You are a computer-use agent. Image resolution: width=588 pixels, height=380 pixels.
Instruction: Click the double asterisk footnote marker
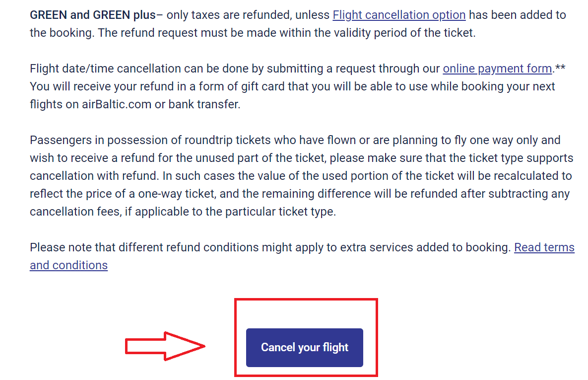(x=561, y=68)
